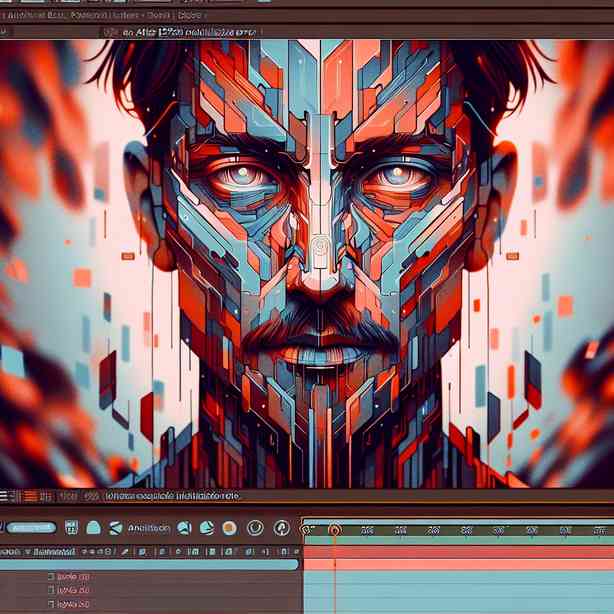
Task: Click the Animation text label in the timeline toolbar
Action: click(149, 528)
